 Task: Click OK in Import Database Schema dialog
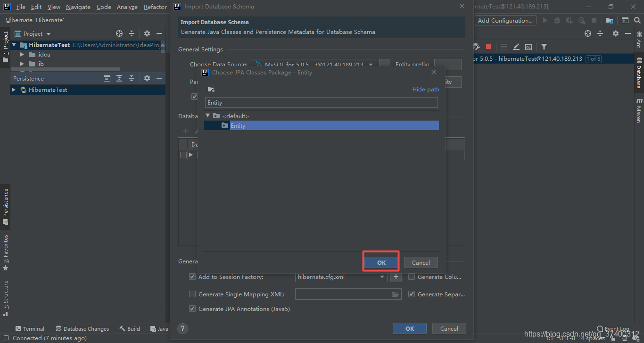[410, 328]
